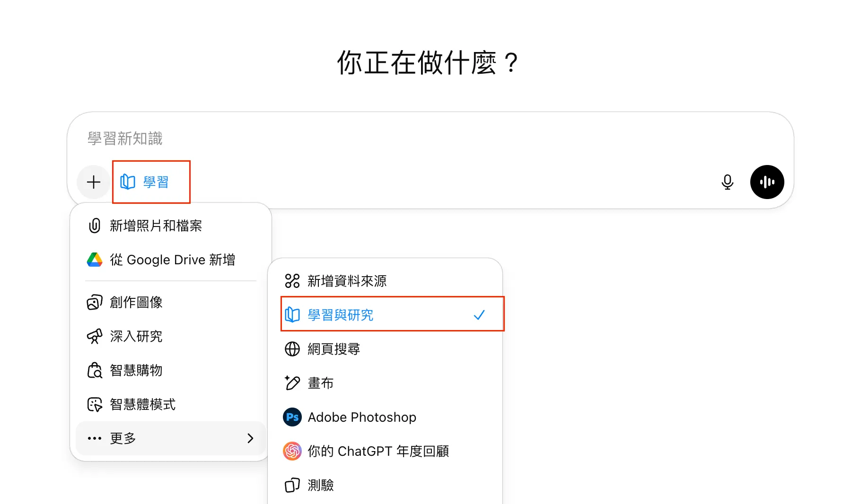Select the 創作圖像 image creation tool

(x=136, y=302)
